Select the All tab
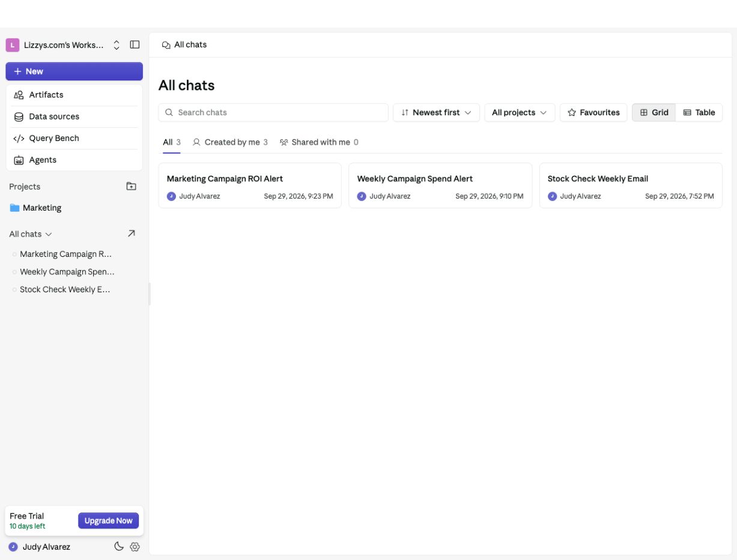The image size is (737, 560). point(172,142)
